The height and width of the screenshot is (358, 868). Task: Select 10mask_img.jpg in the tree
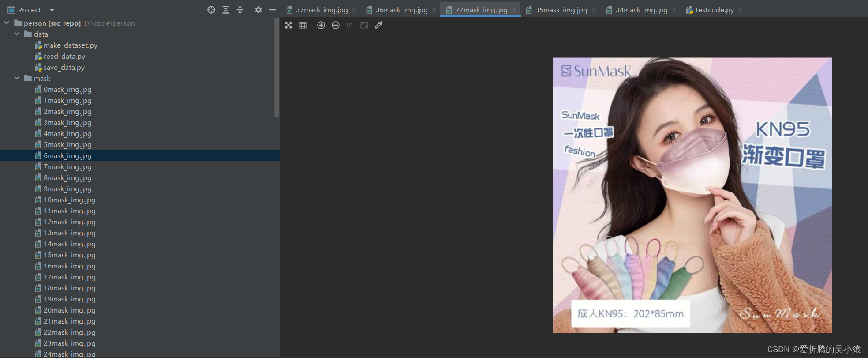click(70, 200)
